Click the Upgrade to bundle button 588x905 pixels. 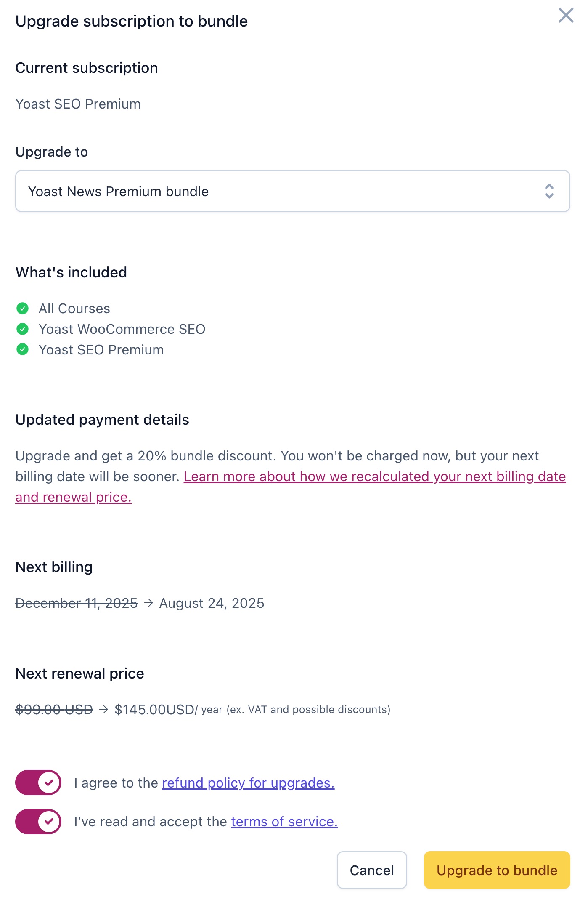[x=497, y=870]
